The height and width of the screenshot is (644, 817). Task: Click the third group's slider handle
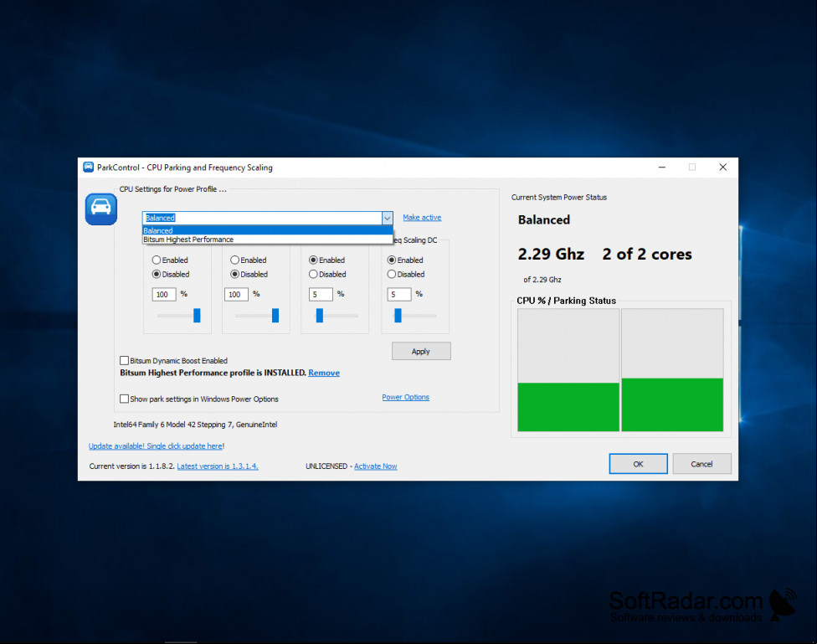pyautogui.click(x=320, y=316)
